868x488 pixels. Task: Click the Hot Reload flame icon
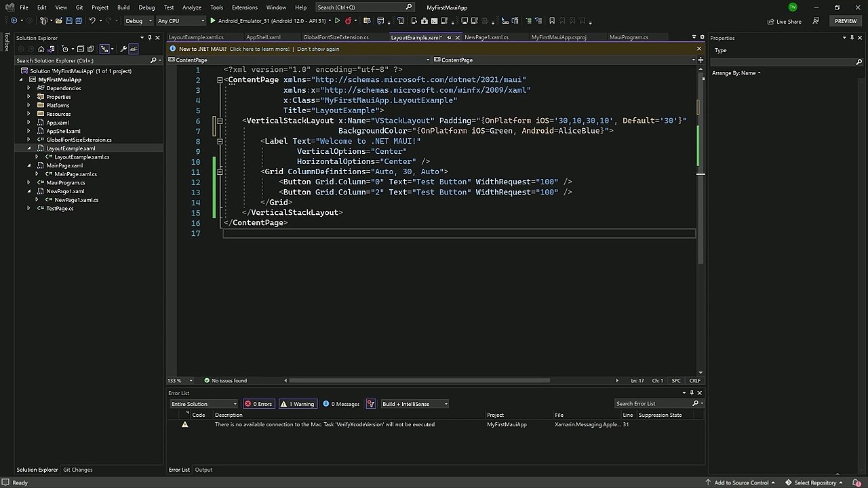pyautogui.click(x=348, y=21)
